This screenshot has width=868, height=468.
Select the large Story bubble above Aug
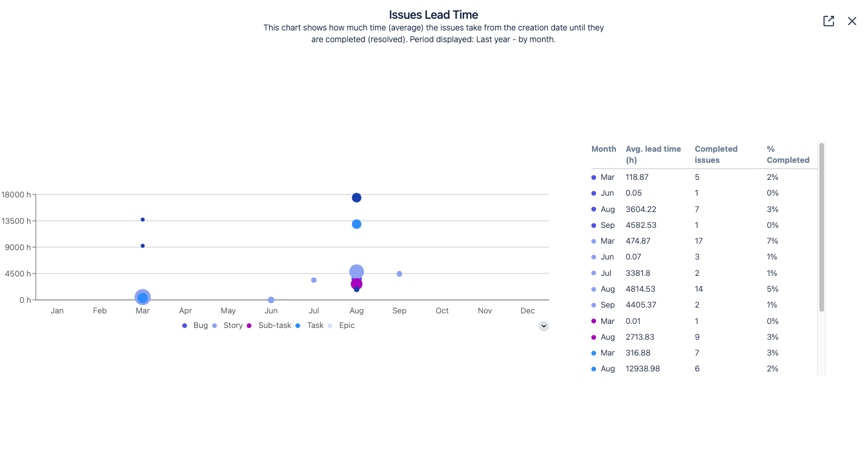(x=357, y=271)
